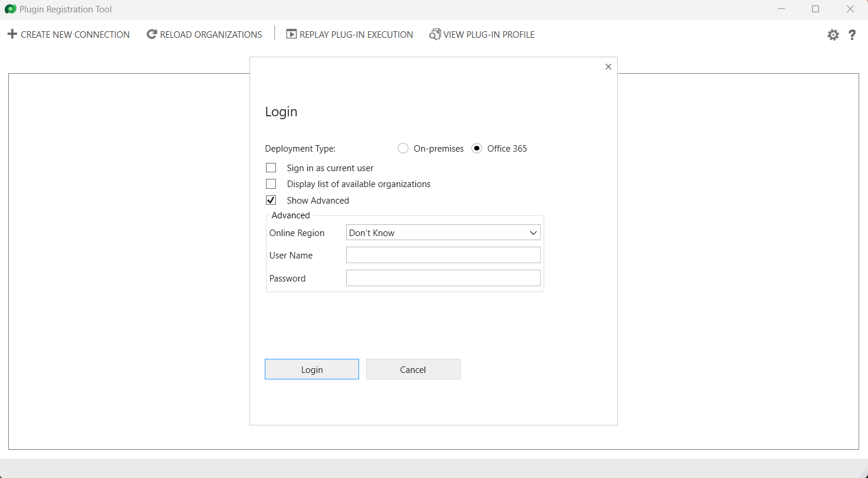Select the On-premises deployment type

click(403, 149)
